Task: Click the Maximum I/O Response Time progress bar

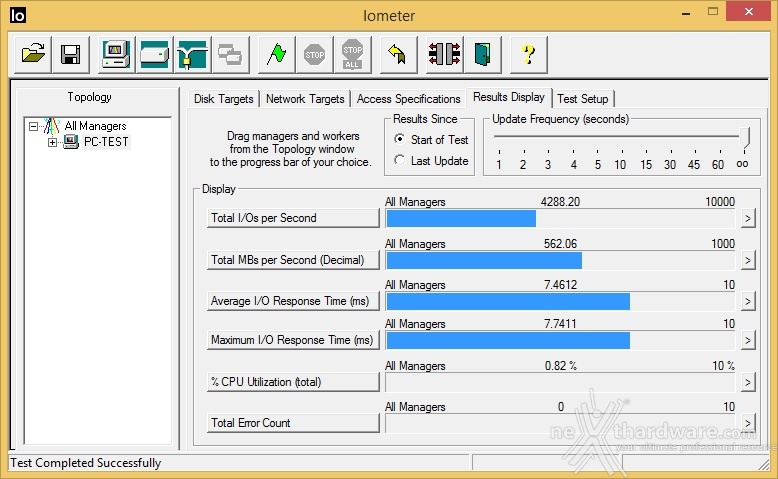Action: (x=560, y=340)
